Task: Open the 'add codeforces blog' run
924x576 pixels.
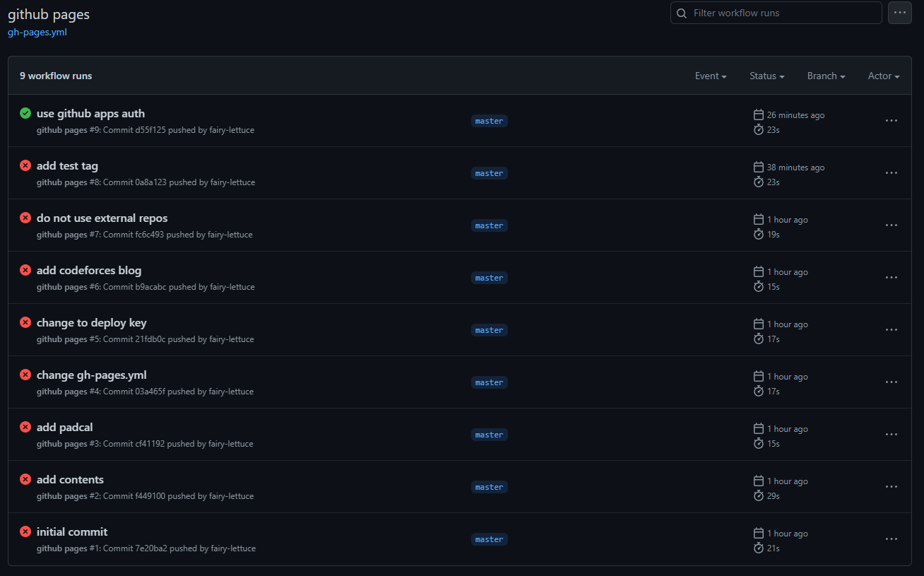Action: coord(89,270)
